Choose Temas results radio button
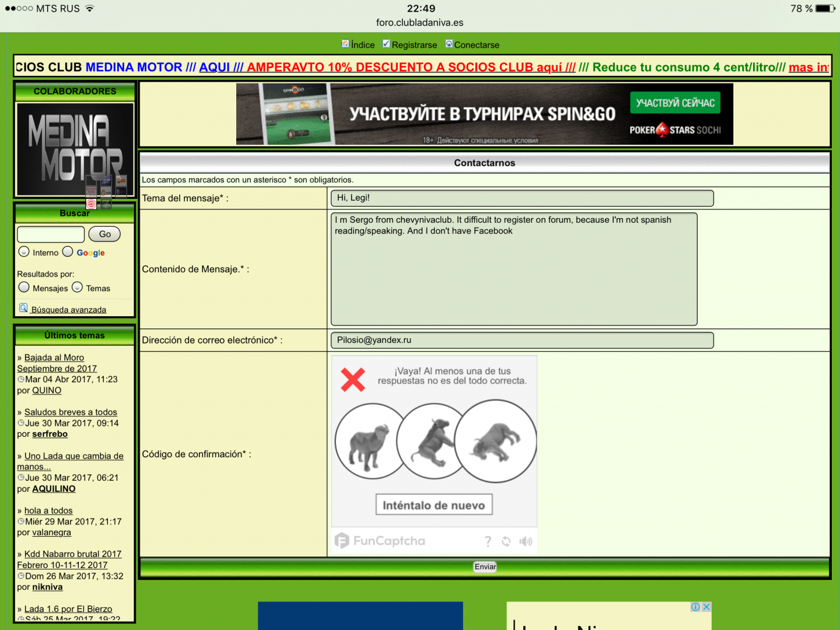840x630 pixels. click(77, 287)
